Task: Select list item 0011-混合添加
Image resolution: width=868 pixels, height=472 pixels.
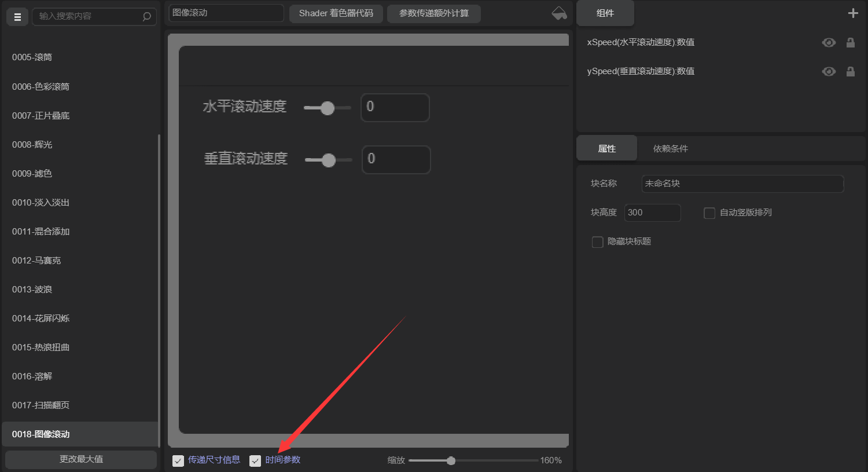Action: pyautogui.click(x=80, y=231)
